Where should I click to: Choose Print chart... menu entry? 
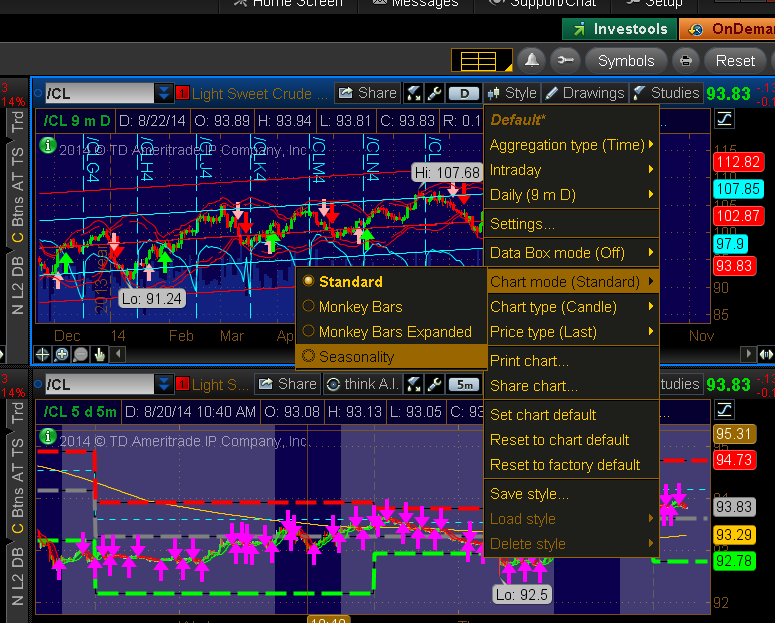(x=571, y=361)
